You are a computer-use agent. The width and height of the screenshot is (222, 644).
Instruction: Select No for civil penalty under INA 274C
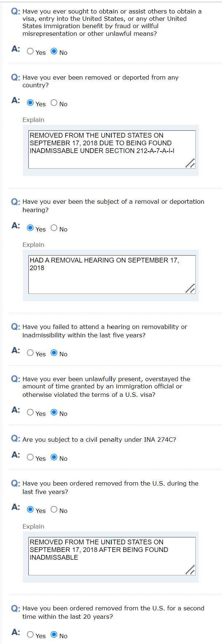[54, 457]
